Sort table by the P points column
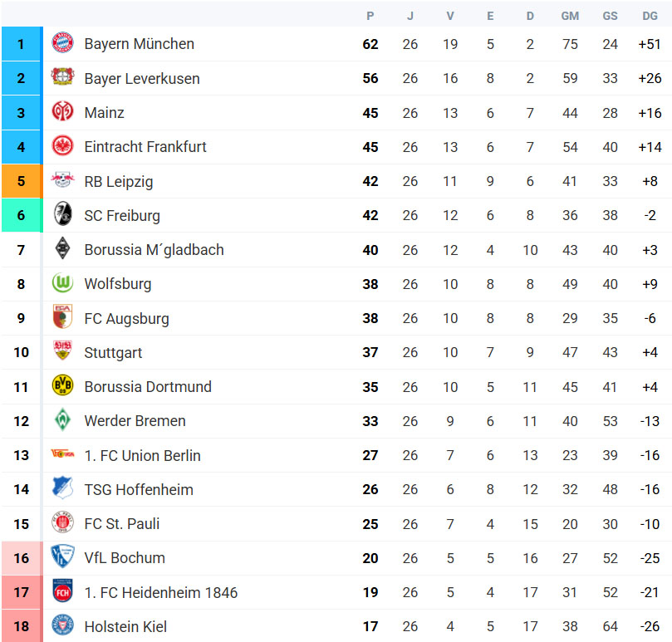672x642 pixels. coord(370,16)
